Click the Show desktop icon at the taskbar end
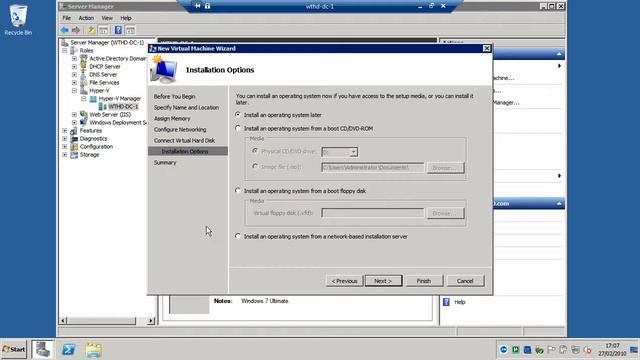This screenshot has width=640, height=360. point(634,350)
